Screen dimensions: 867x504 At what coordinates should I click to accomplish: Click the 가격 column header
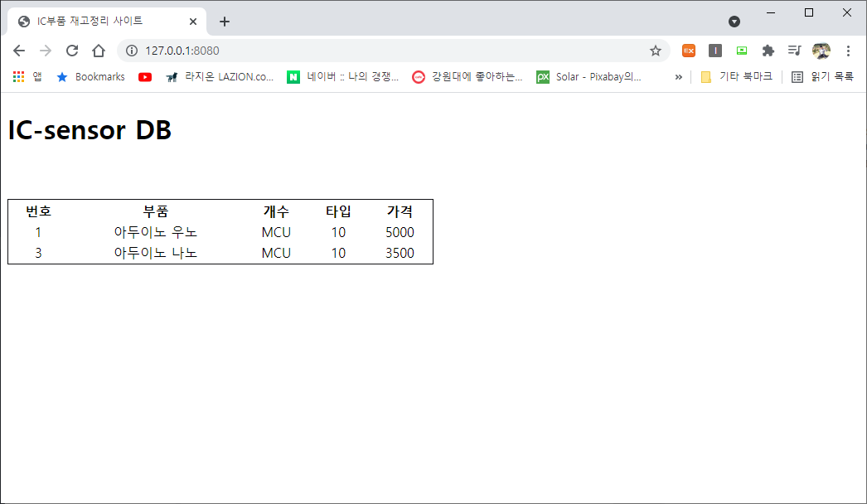tap(400, 211)
